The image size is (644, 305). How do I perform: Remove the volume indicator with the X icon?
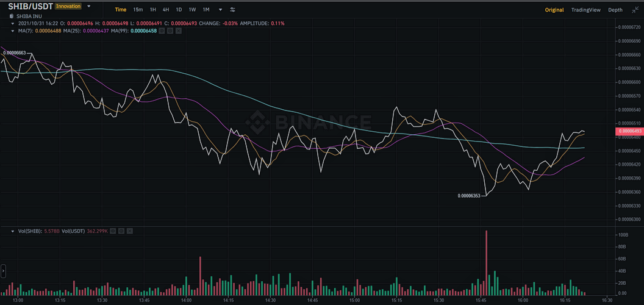[x=129, y=231]
